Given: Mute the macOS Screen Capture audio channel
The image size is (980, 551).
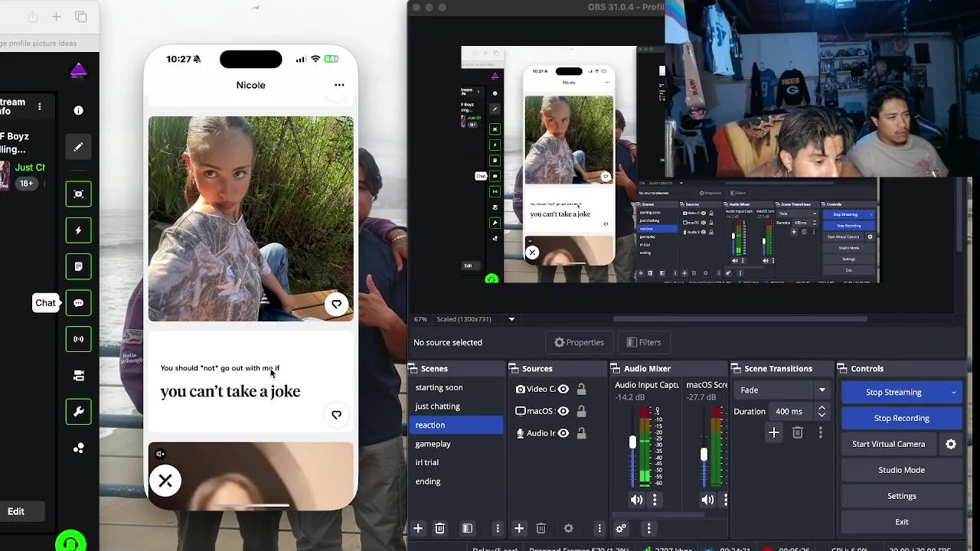Looking at the screenshot, I should tap(707, 500).
